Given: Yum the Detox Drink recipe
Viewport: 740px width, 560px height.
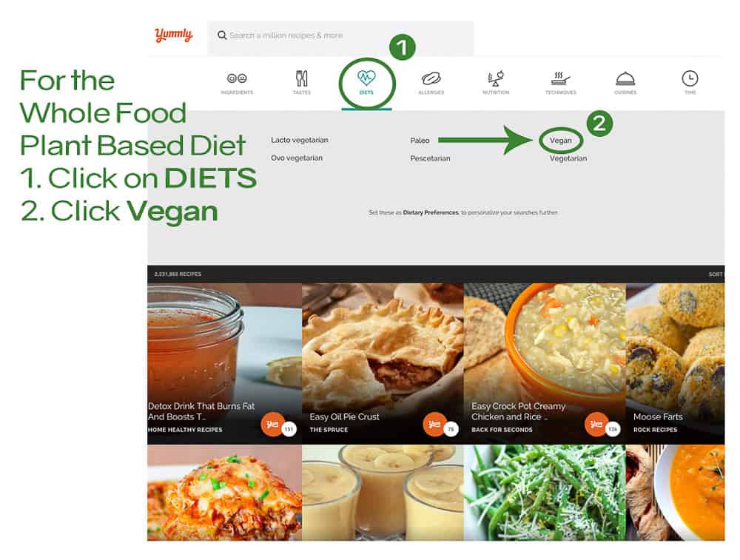Looking at the screenshot, I should point(272,424).
